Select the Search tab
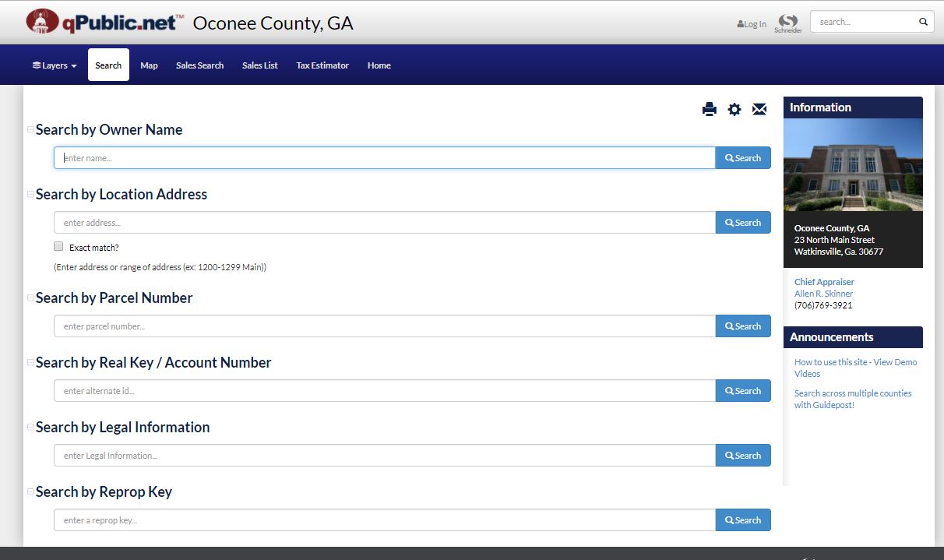 (108, 65)
